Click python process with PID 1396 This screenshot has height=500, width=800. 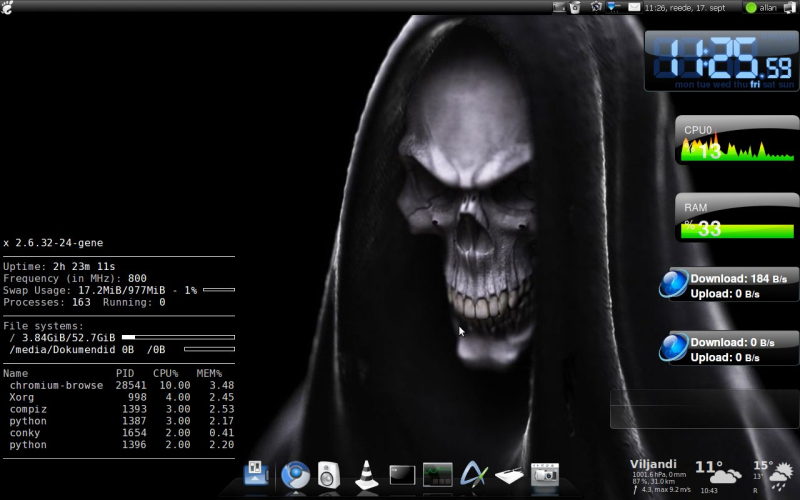coord(121,444)
